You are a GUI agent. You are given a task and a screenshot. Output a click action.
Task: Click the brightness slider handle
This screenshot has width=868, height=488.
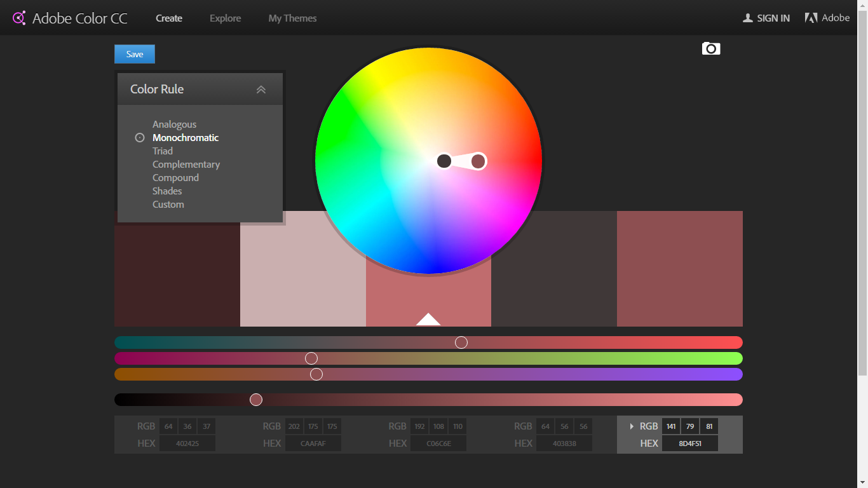pyautogui.click(x=256, y=400)
